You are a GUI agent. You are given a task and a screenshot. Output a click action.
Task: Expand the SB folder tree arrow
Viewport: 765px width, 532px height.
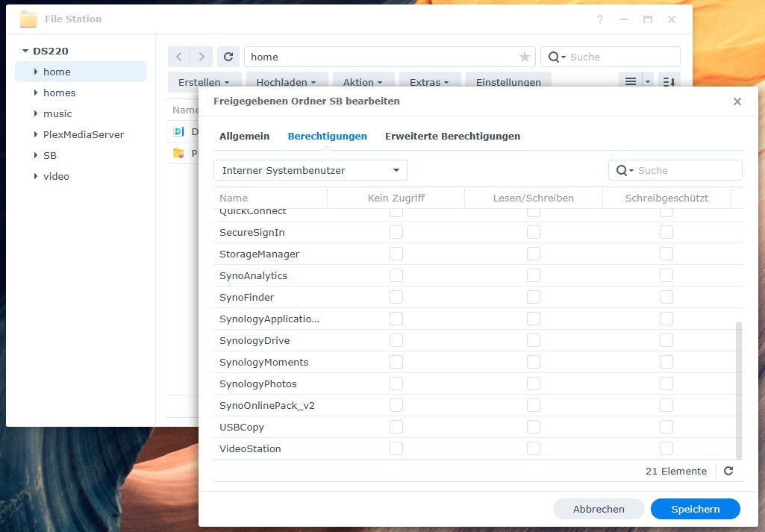pyautogui.click(x=36, y=155)
